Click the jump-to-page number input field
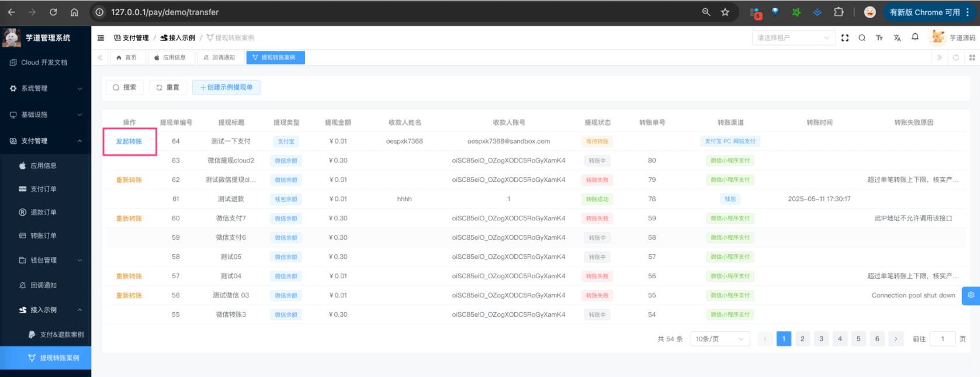The height and width of the screenshot is (377, 980). coord(942,339)
